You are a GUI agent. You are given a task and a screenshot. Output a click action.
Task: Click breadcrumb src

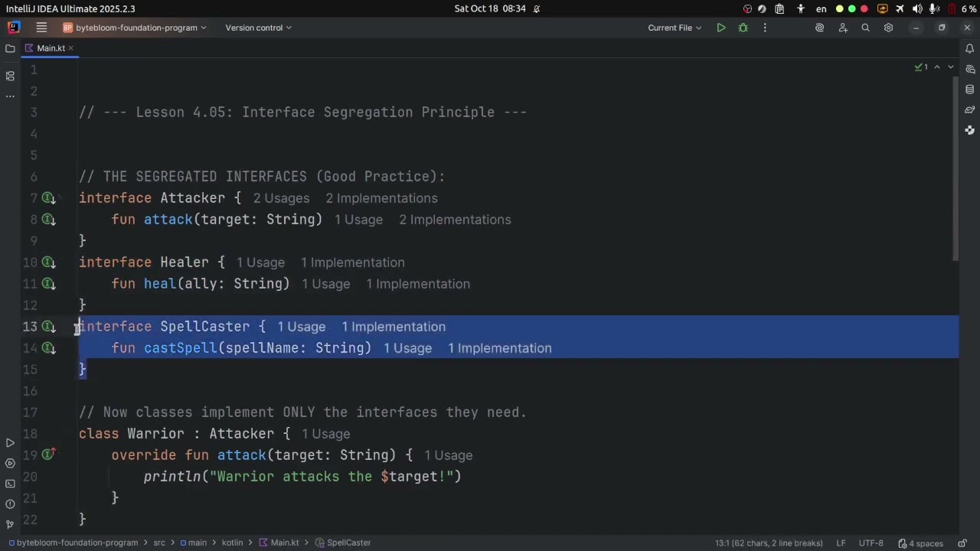click(159, 543)
